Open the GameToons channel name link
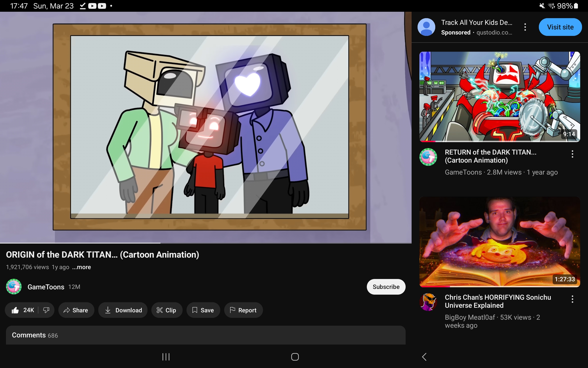Viewport: 588px width, 368px height. [46, 287]
